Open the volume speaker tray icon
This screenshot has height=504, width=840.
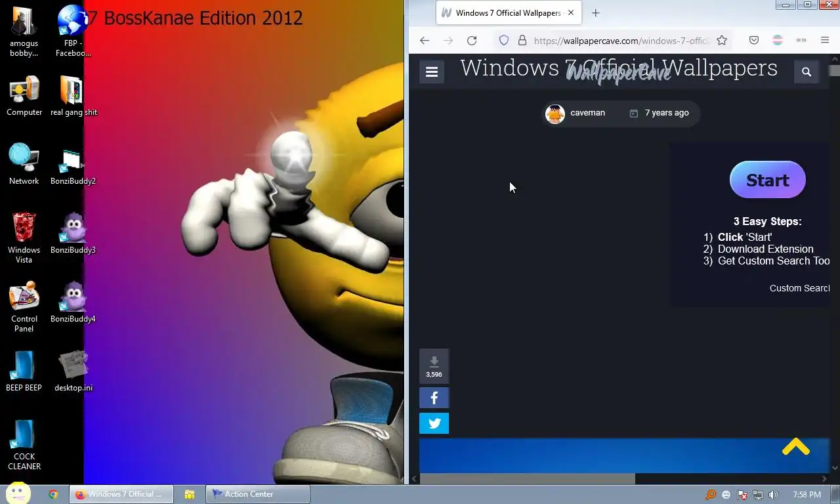[774, 495]
